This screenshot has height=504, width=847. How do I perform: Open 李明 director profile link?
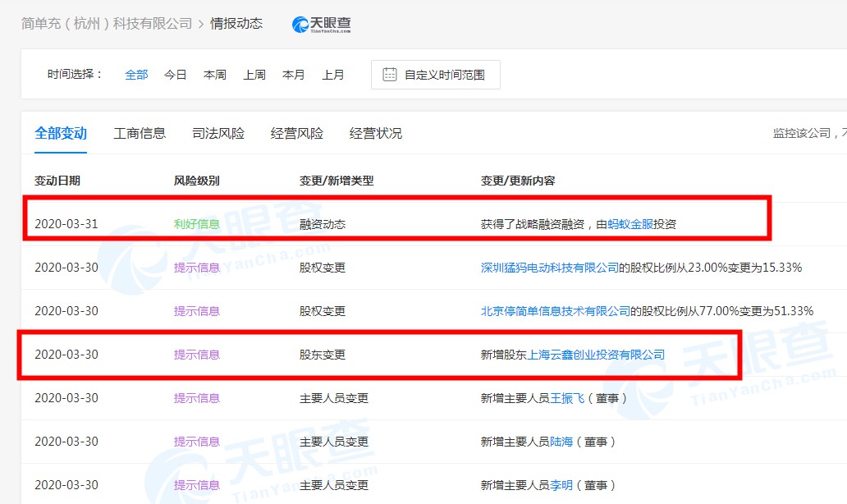pyautogui.click(x=561, y=485)
